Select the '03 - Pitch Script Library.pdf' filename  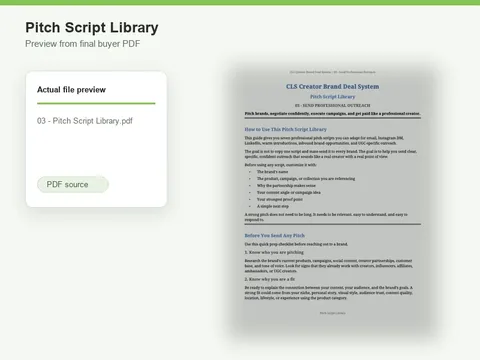(85, 121)
